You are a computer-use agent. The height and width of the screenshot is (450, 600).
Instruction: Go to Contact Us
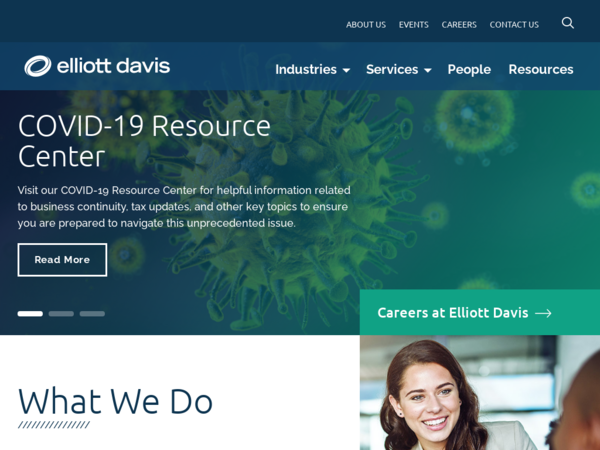[514, 25]
